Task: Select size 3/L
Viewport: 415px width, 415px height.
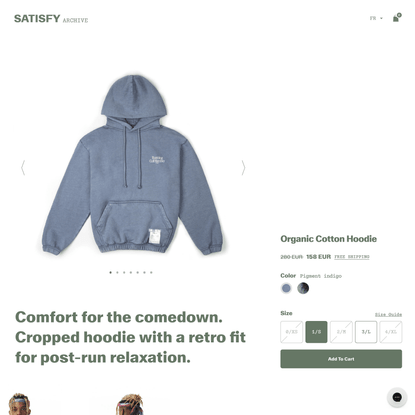Action: click(366, 332)
